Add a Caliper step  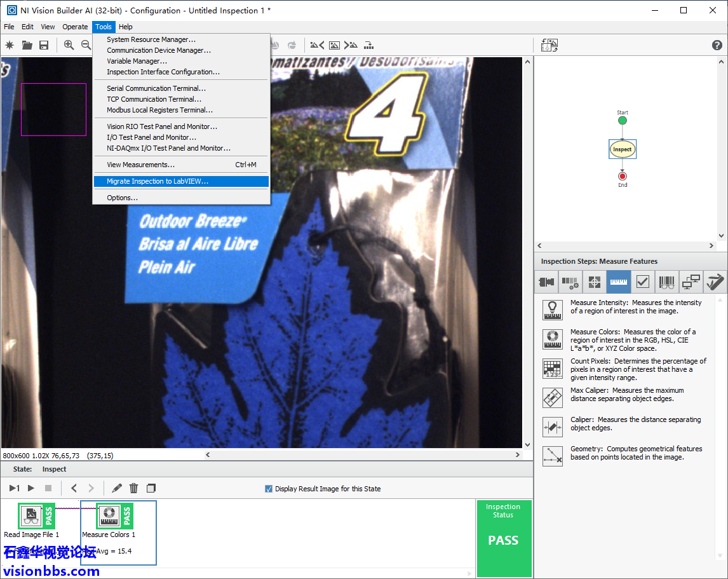tap(553, 427)
